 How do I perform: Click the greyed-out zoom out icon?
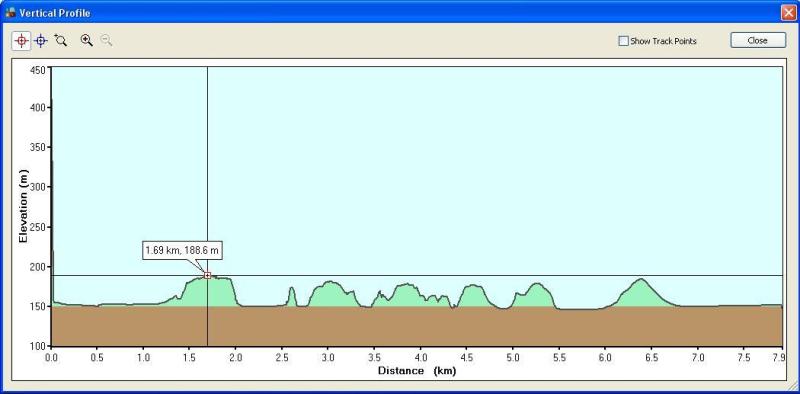pos(106,41)
